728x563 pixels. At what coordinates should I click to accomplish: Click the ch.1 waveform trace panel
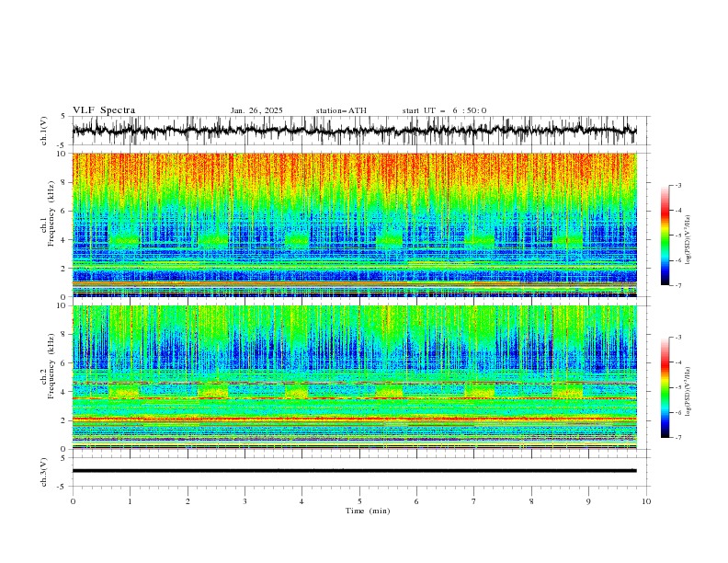click(x=361, y=131)
